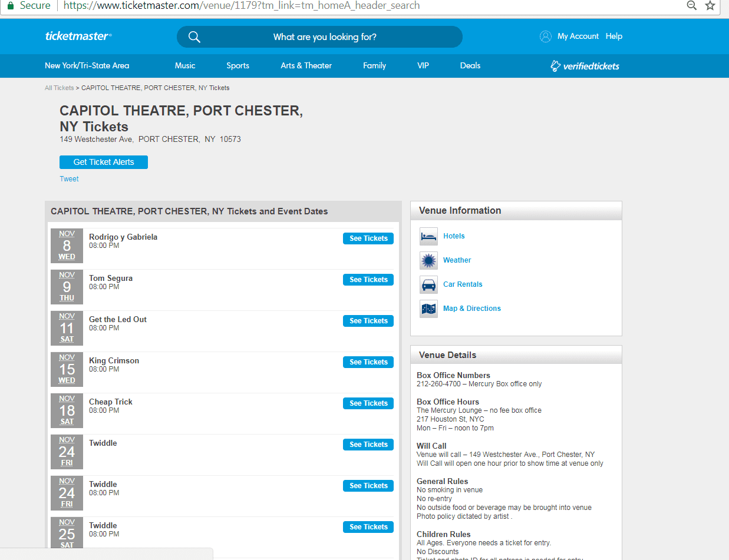This screenshot has height=560, width=729.
Task: Change the New York/Tri-State Area location
Action: pos(87,65)
